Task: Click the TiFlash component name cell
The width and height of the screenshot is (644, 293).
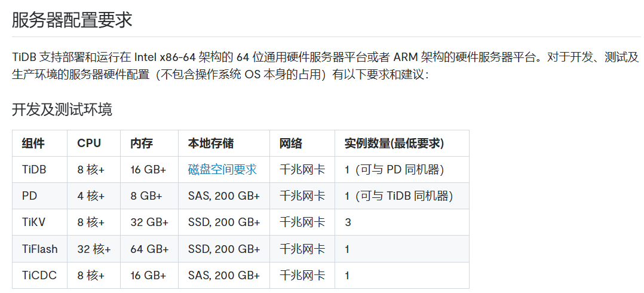Action: (x=40, y=249)
